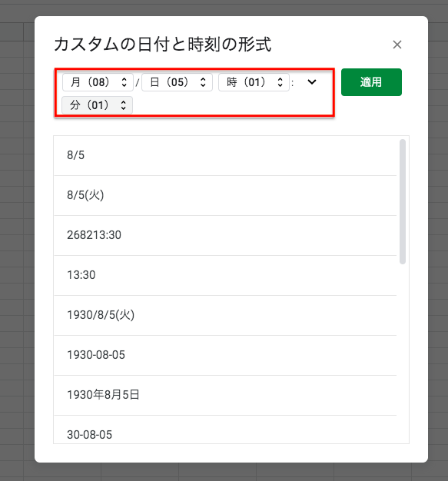Open the 月 (08) format chip
The image size is (448, 481).
tap(98, 82)
